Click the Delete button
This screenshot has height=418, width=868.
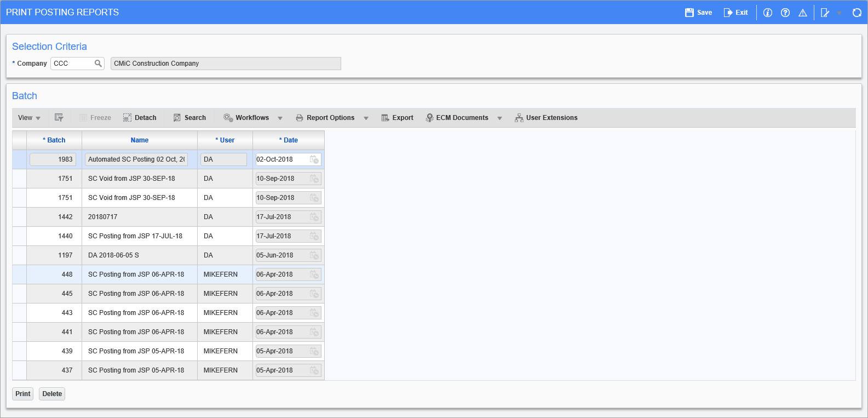click(52, 394)
